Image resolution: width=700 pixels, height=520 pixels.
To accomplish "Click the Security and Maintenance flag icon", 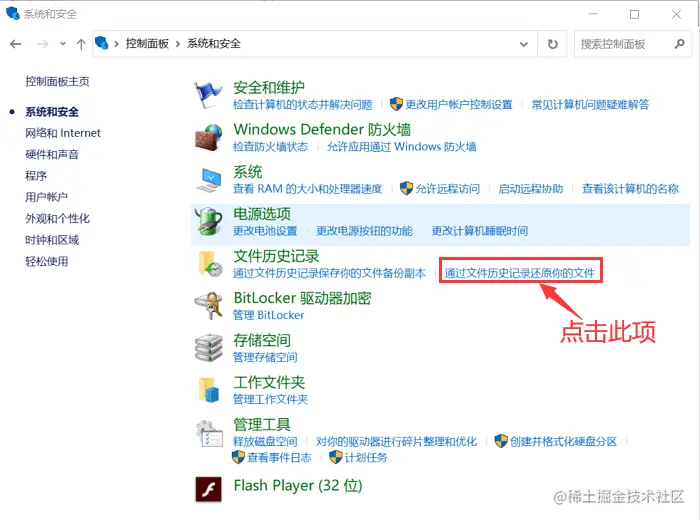I will click(x=208, y=95).
